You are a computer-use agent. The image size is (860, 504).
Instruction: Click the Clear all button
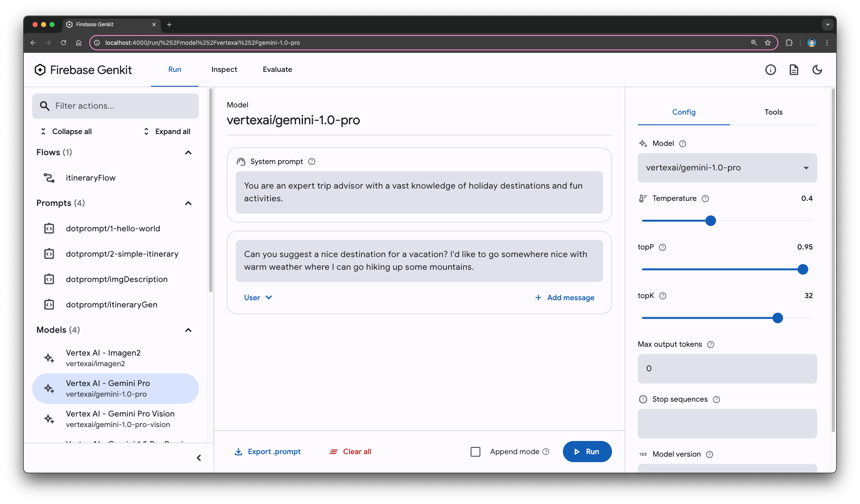coord(351,451)
